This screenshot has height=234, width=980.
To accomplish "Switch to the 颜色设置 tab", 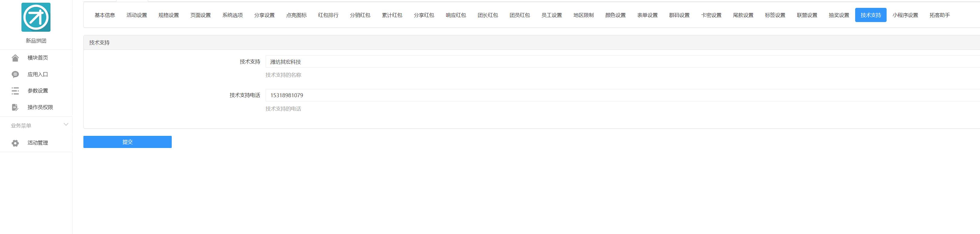I will pos(615,15).
